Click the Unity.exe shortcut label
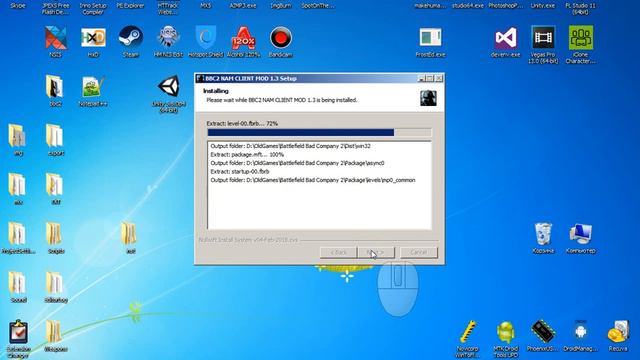The image size is (640, 360). pos(543,6)
